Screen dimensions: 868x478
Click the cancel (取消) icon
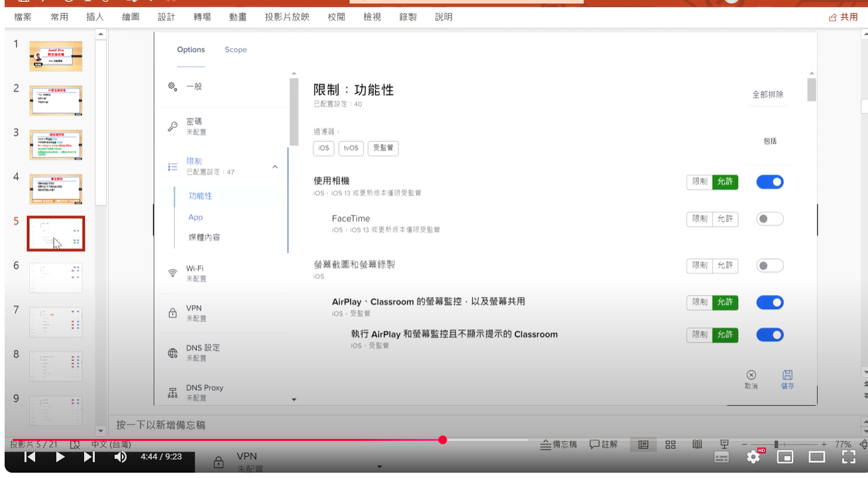751,376
